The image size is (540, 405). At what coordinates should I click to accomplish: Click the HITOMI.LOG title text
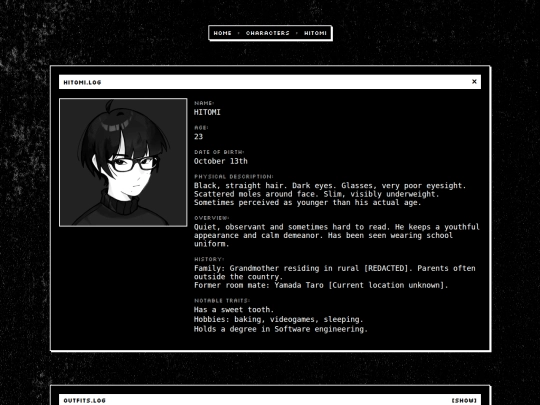click(x=82, y=82)
